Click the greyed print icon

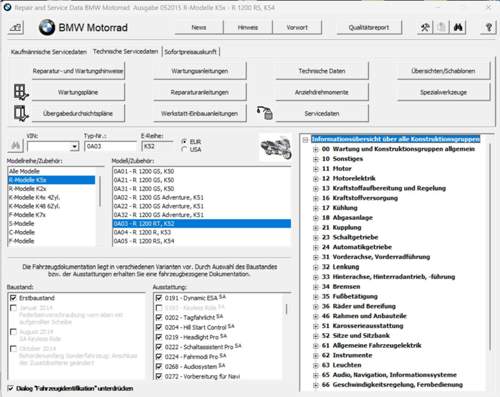point(441,27)
